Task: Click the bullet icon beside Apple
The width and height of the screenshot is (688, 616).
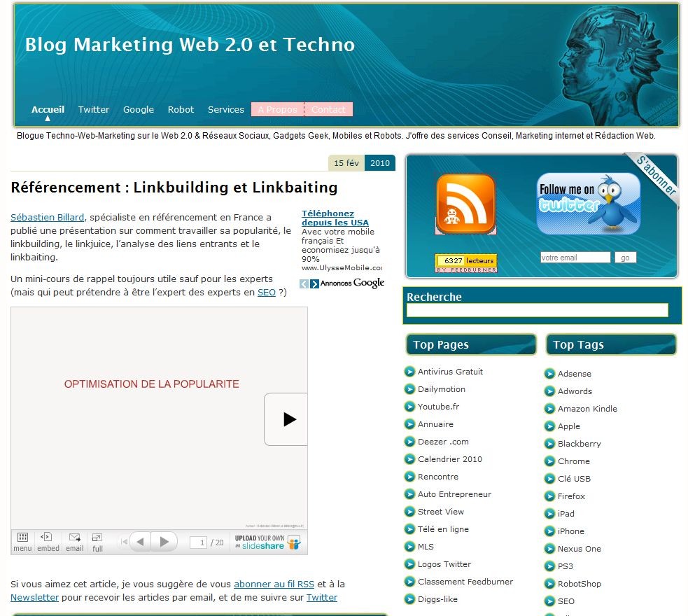Action: (549, 426)
